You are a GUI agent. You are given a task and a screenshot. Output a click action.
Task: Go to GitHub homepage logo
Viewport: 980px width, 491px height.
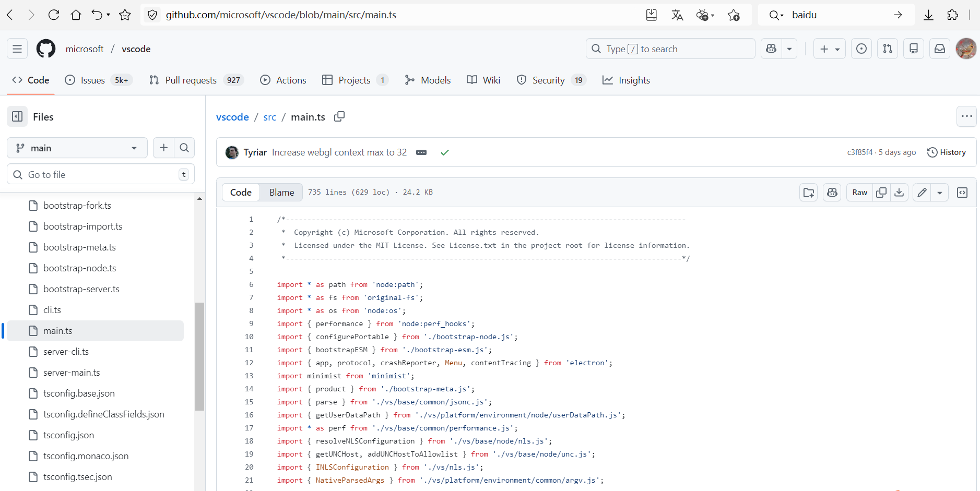[x=46, y=49]
